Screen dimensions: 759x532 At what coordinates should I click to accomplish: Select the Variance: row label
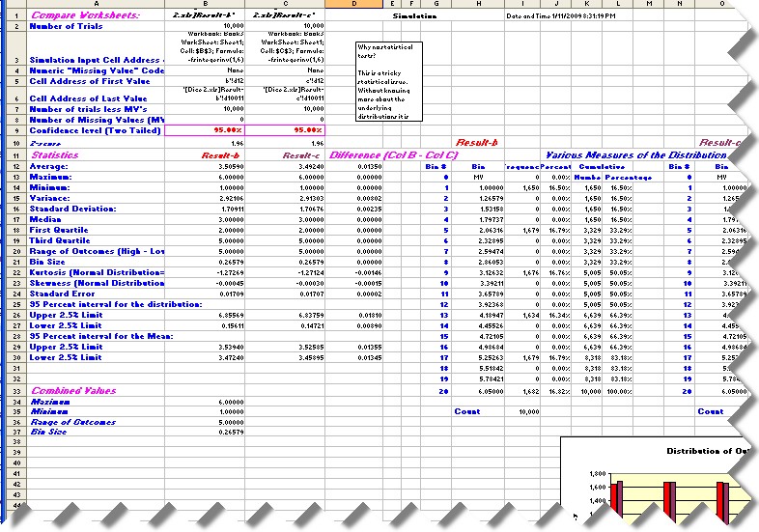click(50, 199)
